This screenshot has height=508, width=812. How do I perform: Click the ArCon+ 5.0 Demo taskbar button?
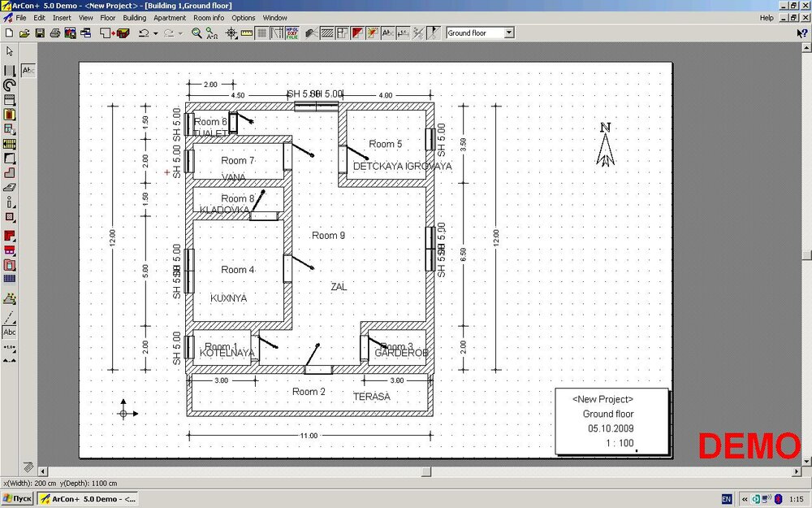(88, 499)
